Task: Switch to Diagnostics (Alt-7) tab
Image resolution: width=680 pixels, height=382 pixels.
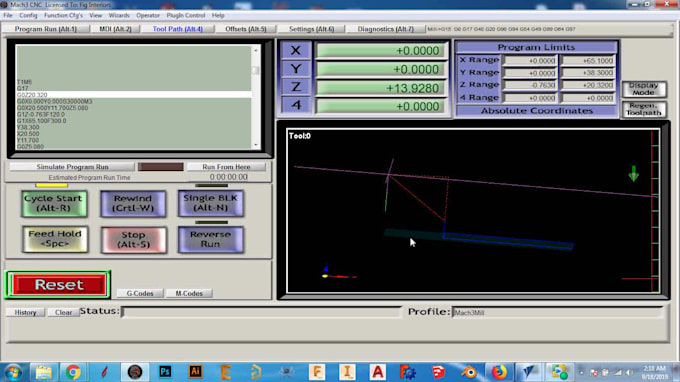Action: (386, 29)
